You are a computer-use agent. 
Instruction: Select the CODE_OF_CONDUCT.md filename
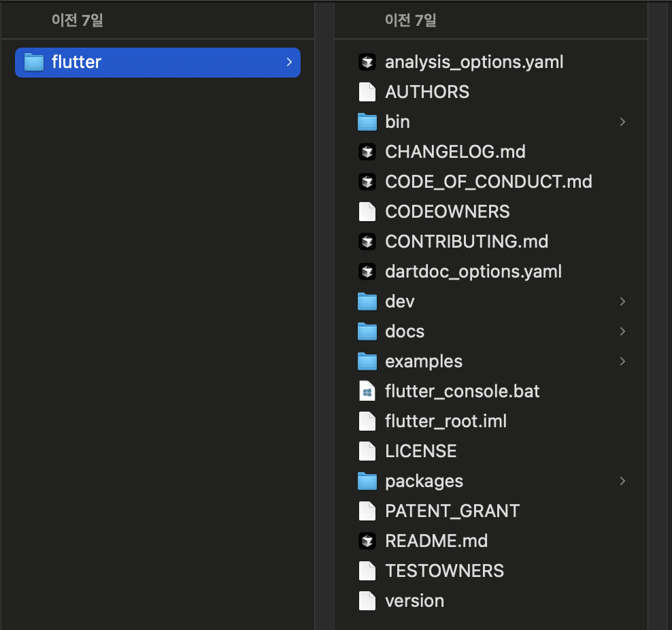[x=488, y=182]
